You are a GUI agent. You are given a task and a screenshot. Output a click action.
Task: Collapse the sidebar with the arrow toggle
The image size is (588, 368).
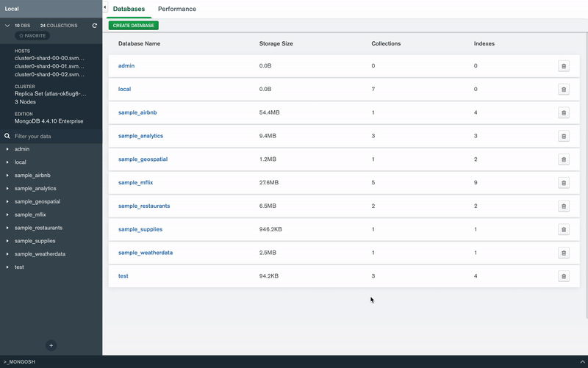click(x=105, y=7)
